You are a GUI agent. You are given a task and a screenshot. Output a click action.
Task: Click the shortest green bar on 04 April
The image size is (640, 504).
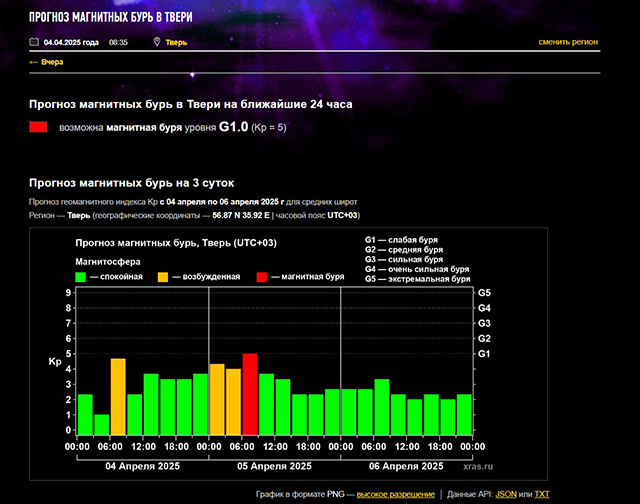pyautogui.click(x=102, y=425)
